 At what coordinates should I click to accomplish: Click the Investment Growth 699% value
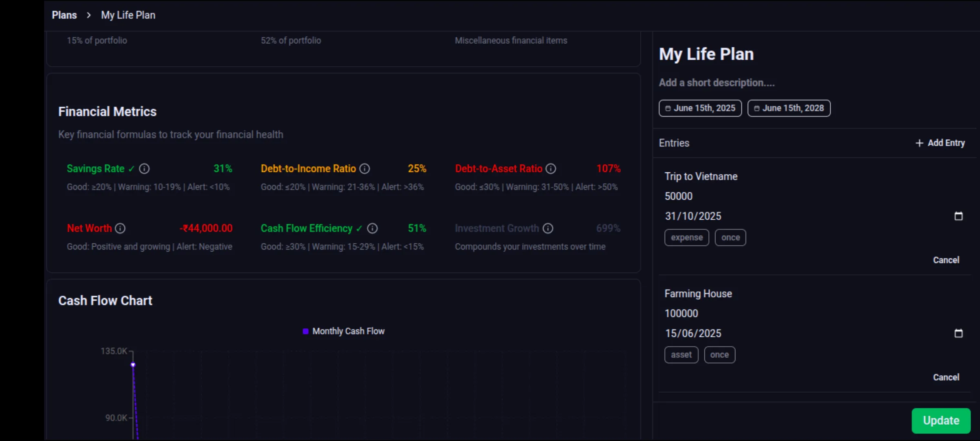[608, 228]
